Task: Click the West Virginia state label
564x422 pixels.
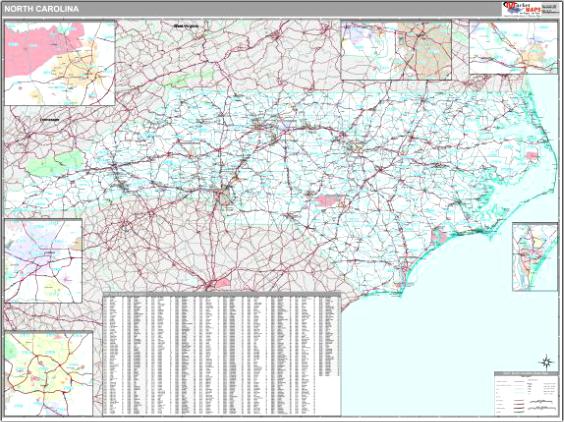Action: (x=186, y=26)
